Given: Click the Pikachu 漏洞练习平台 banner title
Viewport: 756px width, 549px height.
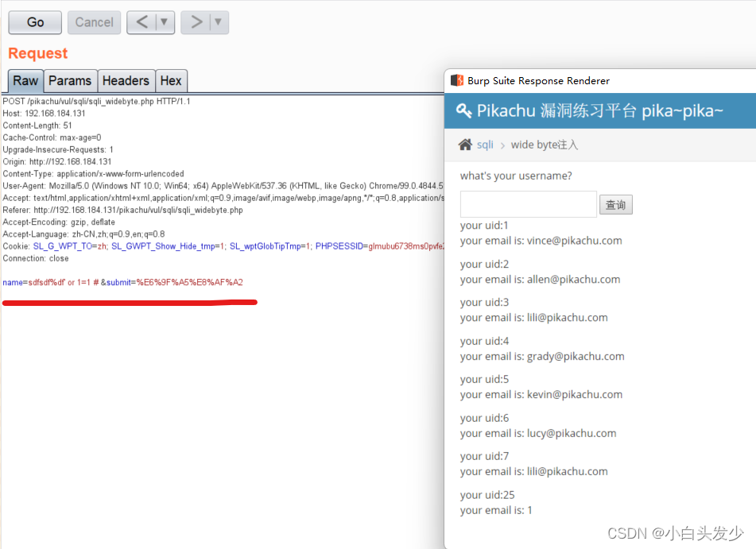Looking at the screenshot, I should pos(599,111).
